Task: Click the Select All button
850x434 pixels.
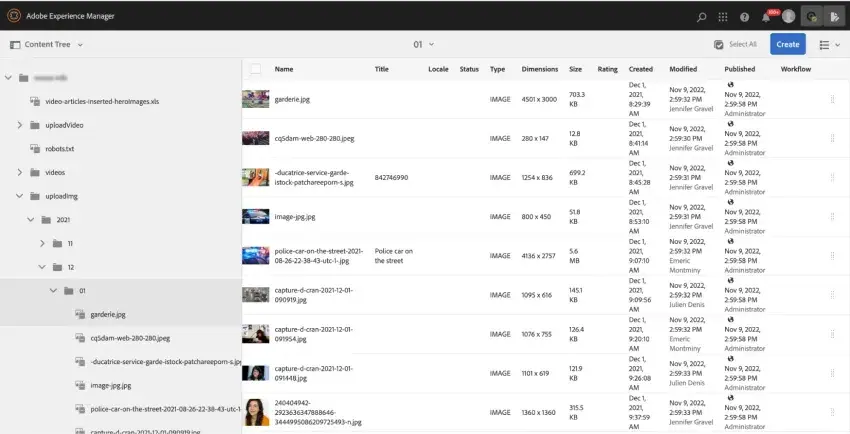Action: (x=735, y=44)
